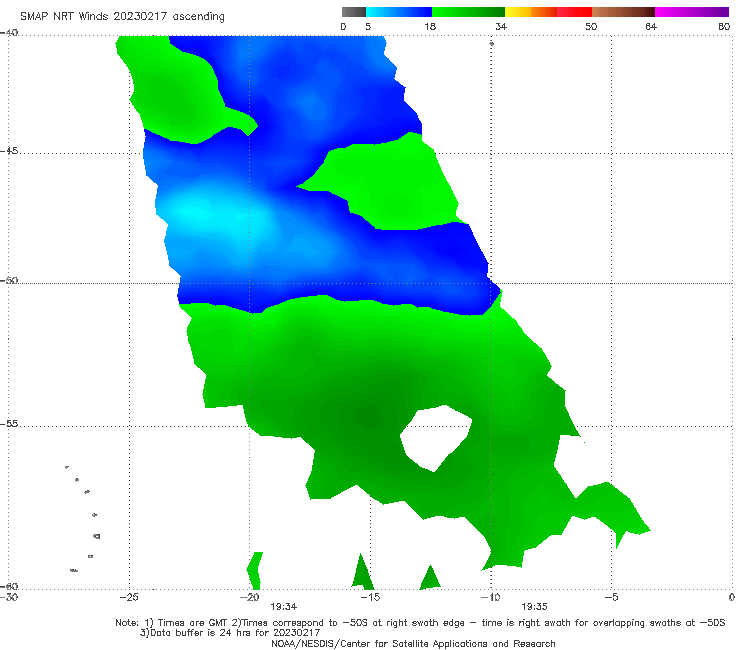
Task: Click the latitude label -55
Action: tap(9, 424)
